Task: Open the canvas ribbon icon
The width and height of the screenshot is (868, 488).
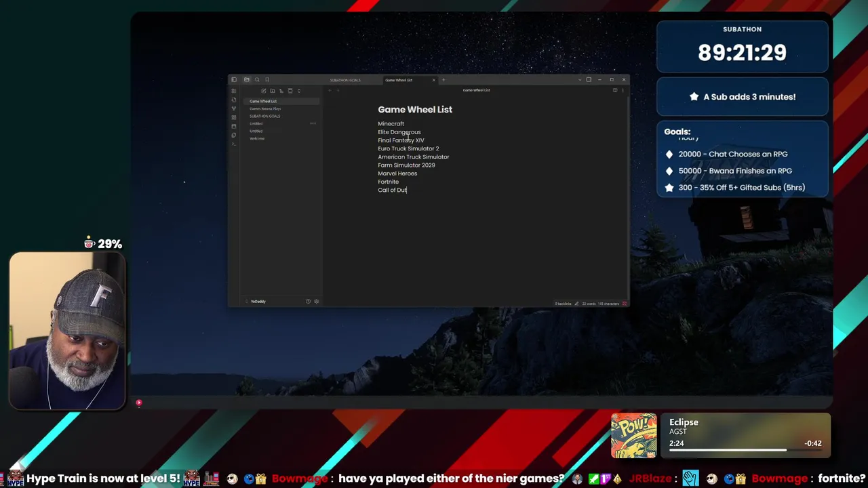Action: 234,117
